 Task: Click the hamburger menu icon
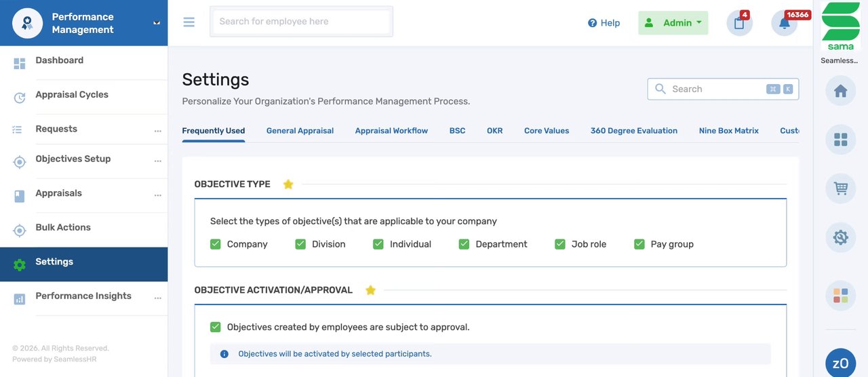point(189,22)
